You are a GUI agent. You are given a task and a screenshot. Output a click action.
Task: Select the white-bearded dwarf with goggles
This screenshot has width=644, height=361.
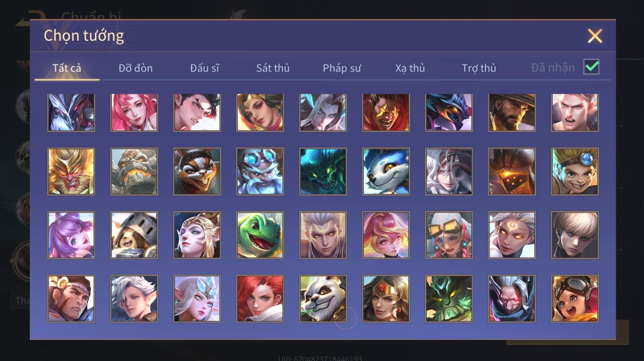[260, 172]
